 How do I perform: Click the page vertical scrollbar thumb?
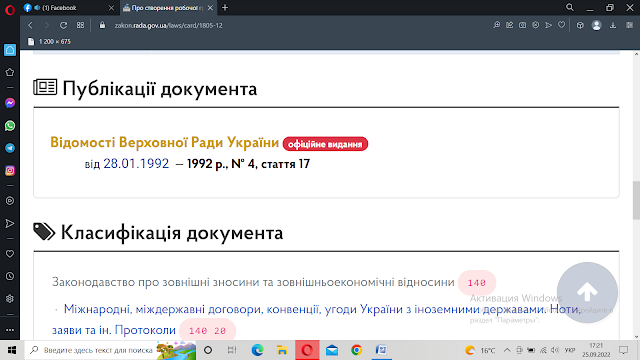(636, 200)
